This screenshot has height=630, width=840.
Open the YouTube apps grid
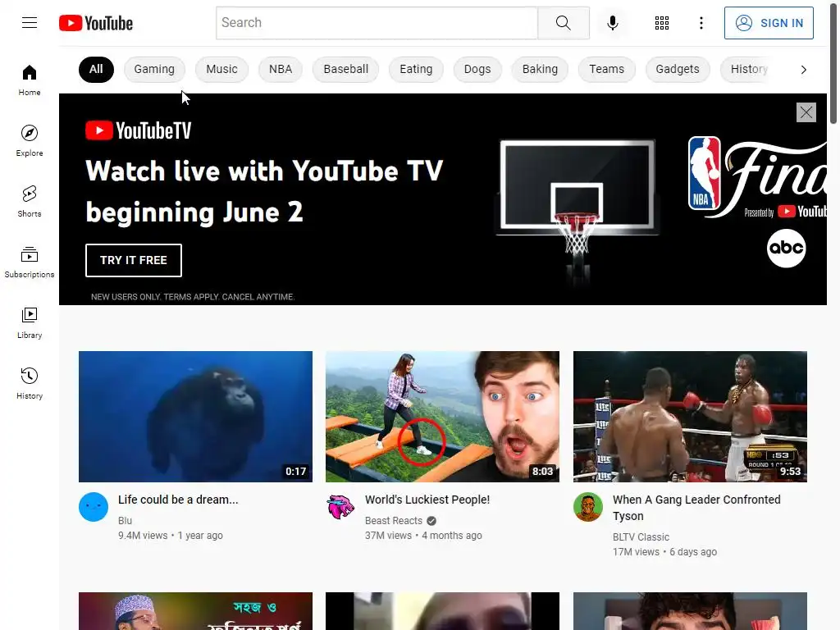[x=662, y=22]
